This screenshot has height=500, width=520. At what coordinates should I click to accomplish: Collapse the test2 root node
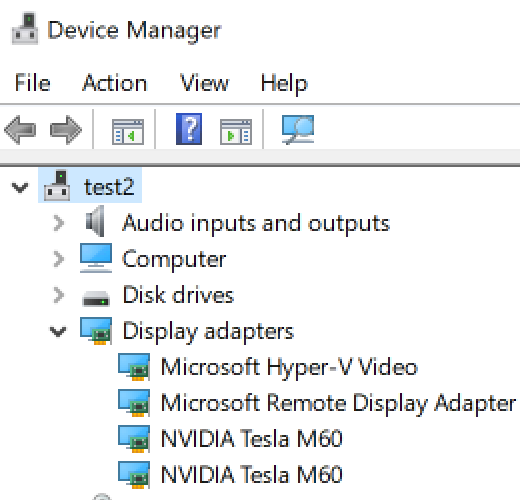click(20, 187)
